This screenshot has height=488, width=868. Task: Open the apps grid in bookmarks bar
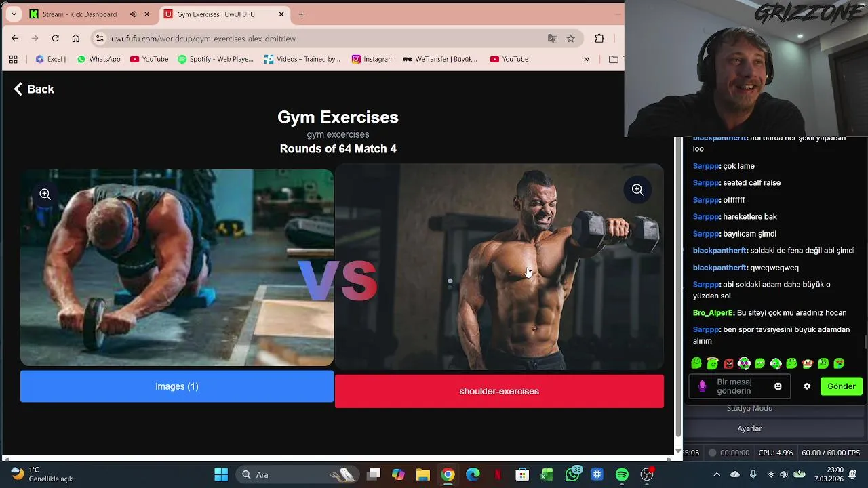click(x=13, y=59)
